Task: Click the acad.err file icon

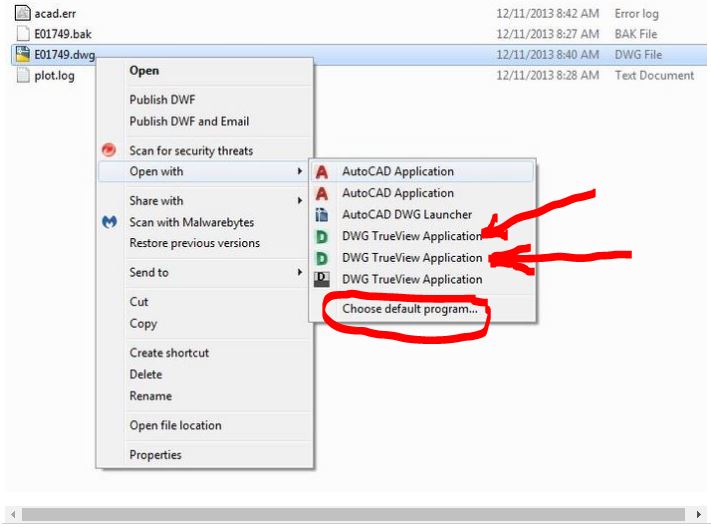Action: 23,13
